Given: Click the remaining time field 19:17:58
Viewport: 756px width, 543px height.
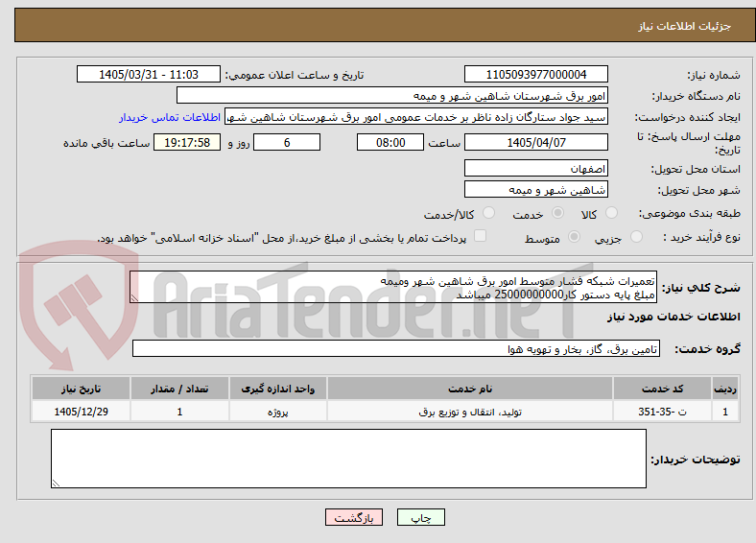Looking at the screenshot, I should coord(187,142).
